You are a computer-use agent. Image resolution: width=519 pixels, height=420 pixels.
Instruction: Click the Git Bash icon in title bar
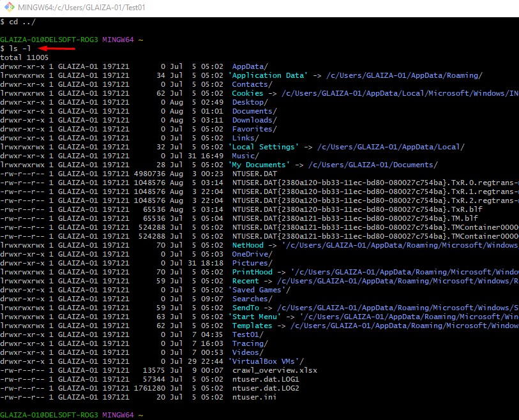[8, 8]
